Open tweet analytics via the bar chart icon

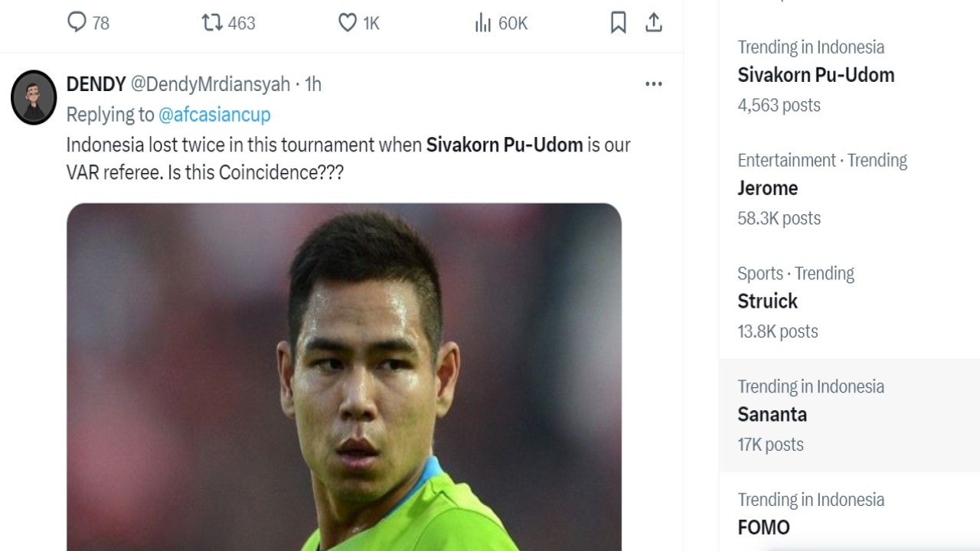coord(482,23)
